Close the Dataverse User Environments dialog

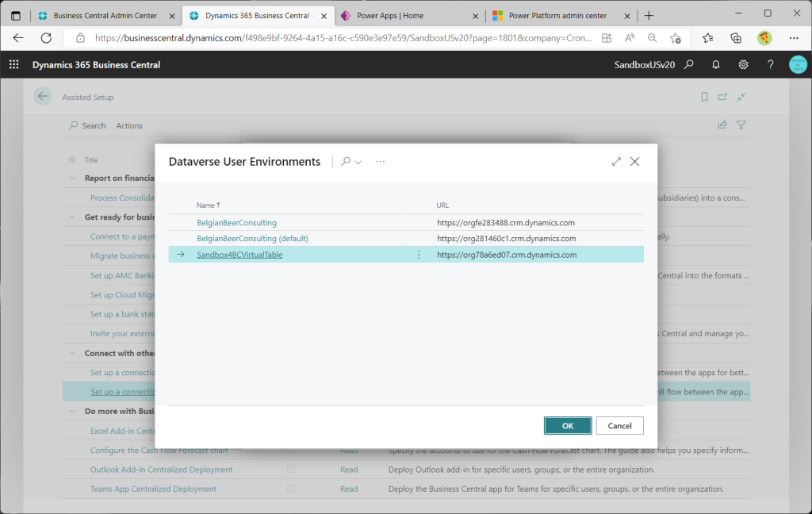click(634, 162)
